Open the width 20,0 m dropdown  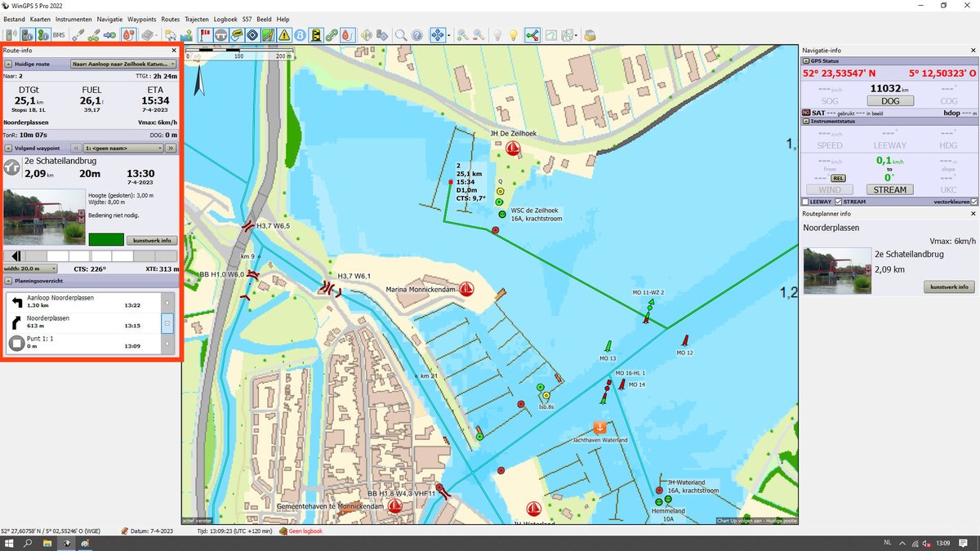pyautogui.click(x=30, y=268)
